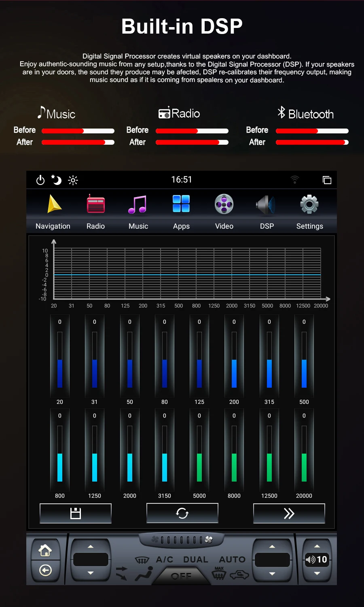Click the save preset floppy button
The width and height of the screenshot is (364, 607).
76,514
